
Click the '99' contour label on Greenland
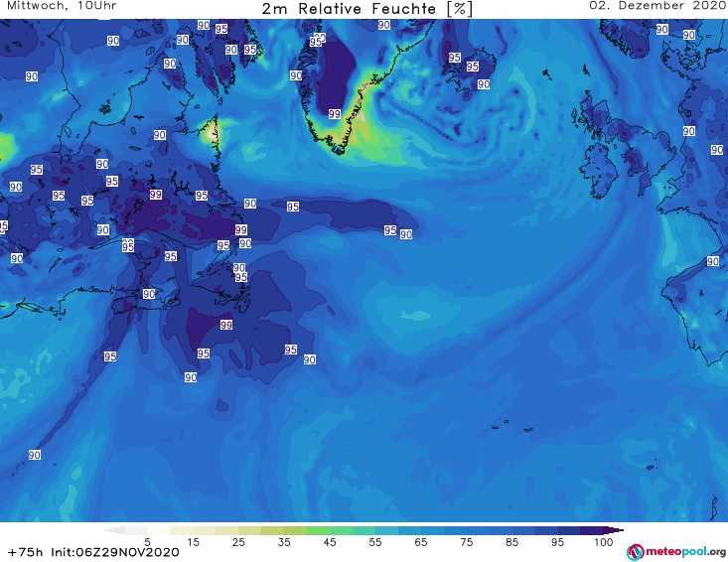coord(335,114)
